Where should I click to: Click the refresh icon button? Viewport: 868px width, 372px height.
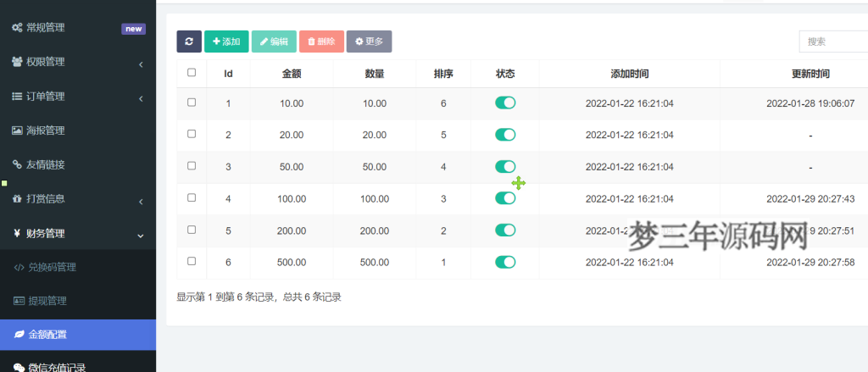coord(189,42)
